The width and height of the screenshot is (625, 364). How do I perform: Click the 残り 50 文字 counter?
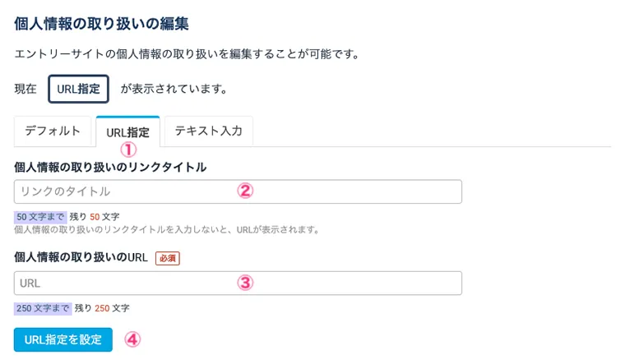94,217
